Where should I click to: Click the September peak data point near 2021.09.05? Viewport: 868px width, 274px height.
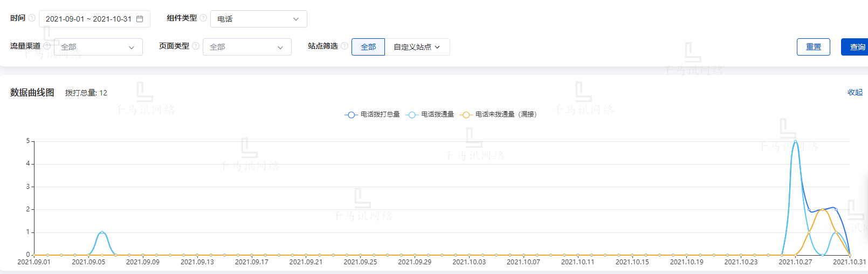102,232
